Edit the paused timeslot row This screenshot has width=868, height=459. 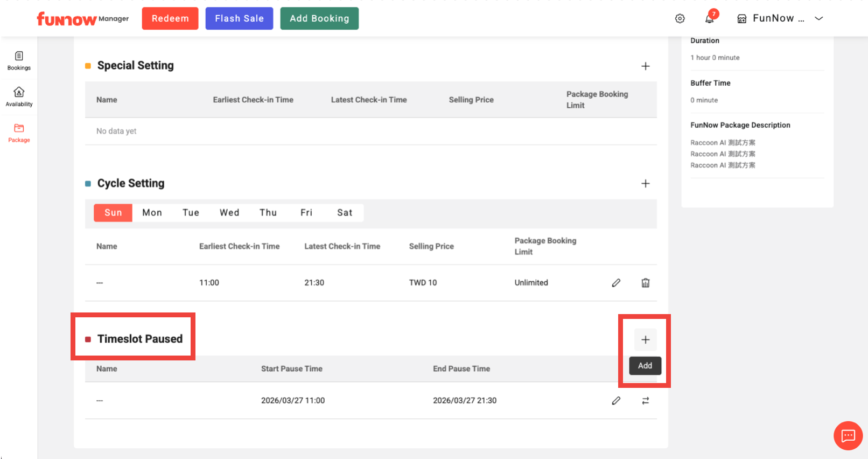tap(616, 401)
